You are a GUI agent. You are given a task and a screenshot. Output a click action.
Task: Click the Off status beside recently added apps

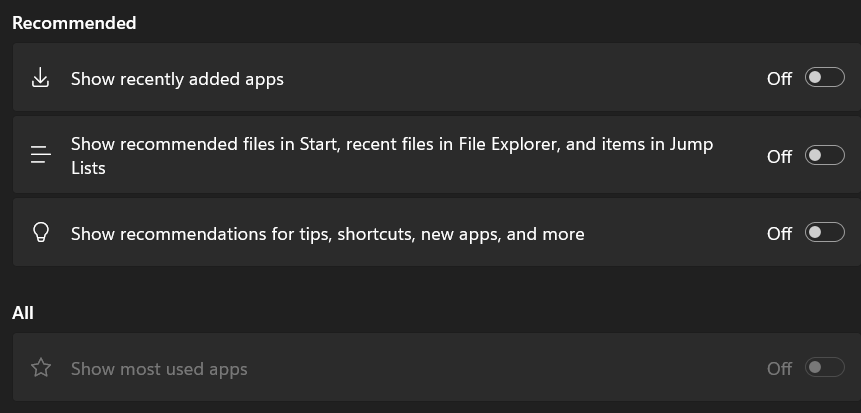tap(779, 79)
